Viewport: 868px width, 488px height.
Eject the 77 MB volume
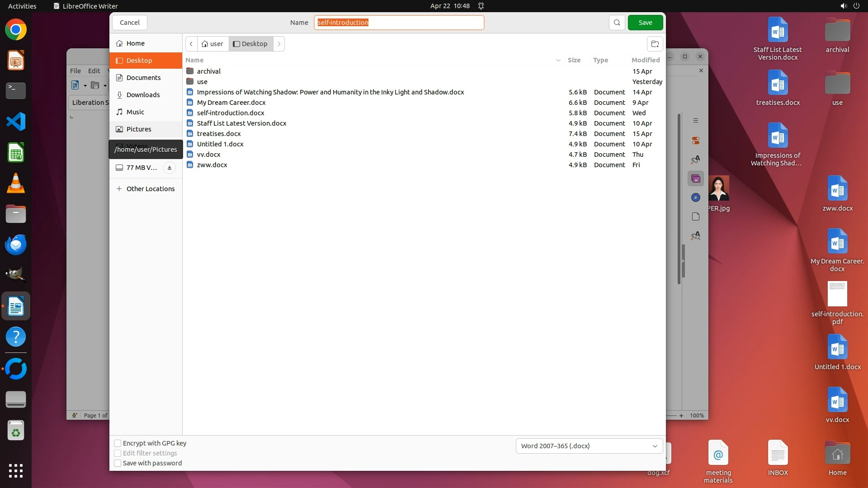click(x=170, y=168)
